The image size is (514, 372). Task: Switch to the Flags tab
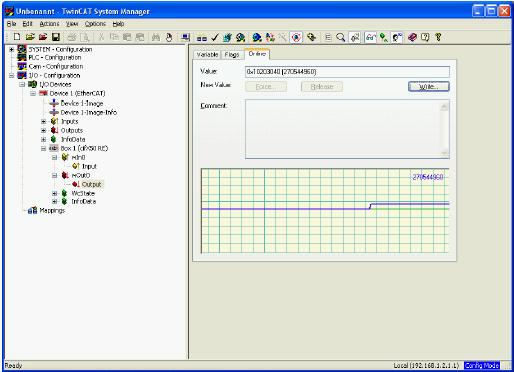[232, 55]
